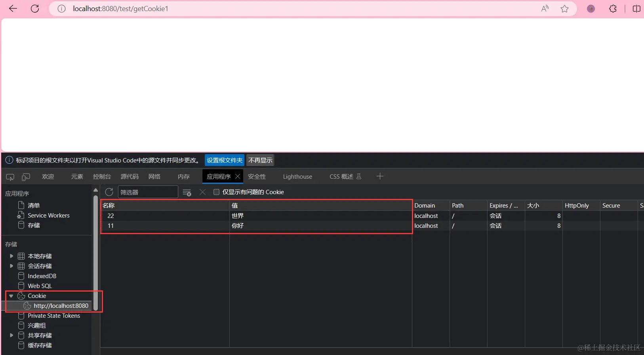Click the cookie value 你好
The image size is (644, 355).
point(238,225)
